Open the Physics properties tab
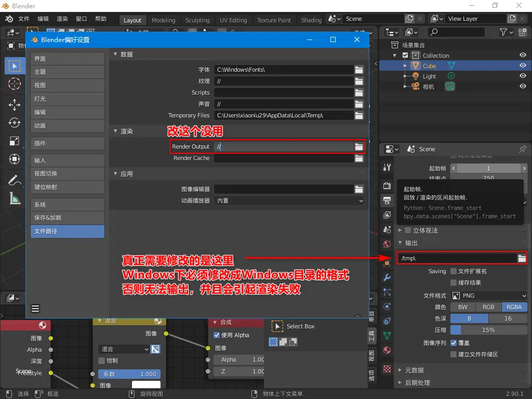Viewport: 532px width, 399px height. [387, 307]
